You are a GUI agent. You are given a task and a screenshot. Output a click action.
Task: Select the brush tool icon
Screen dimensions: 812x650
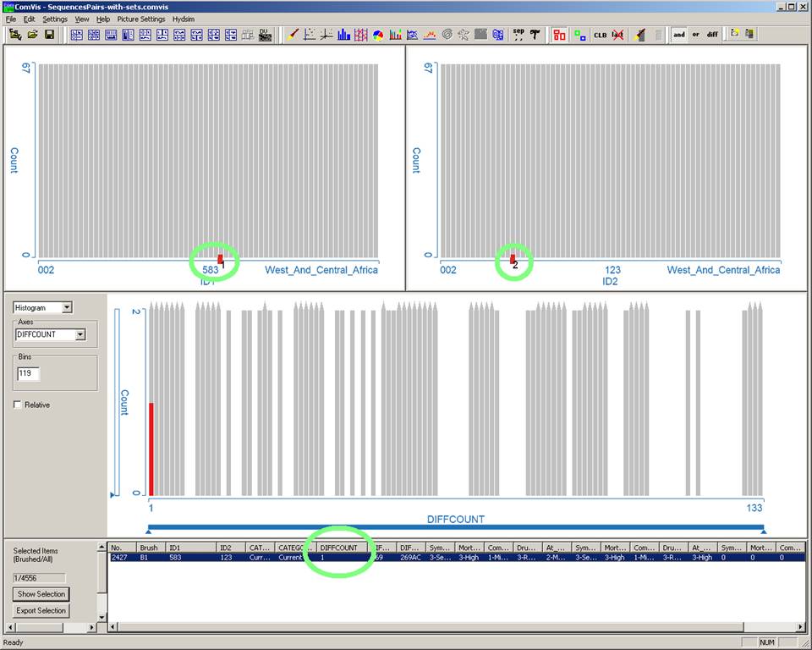[293, 35]
